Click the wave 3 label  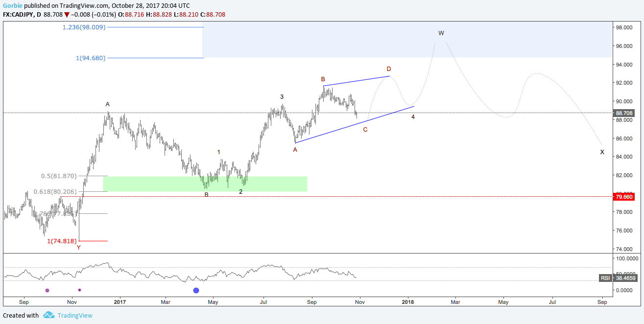(x=282, y=97)
